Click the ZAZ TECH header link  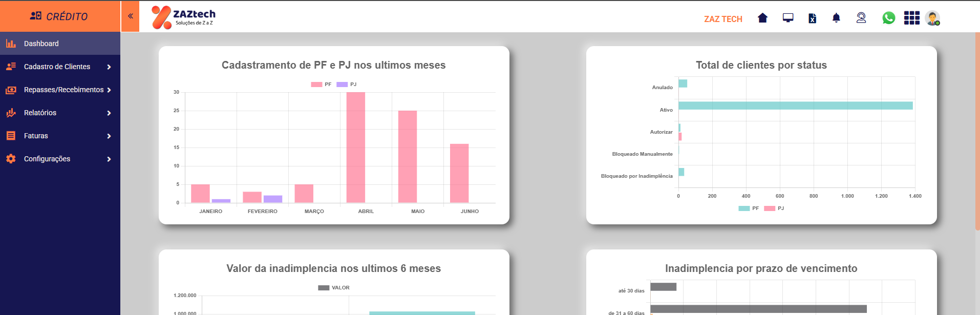tap(723, 19)
